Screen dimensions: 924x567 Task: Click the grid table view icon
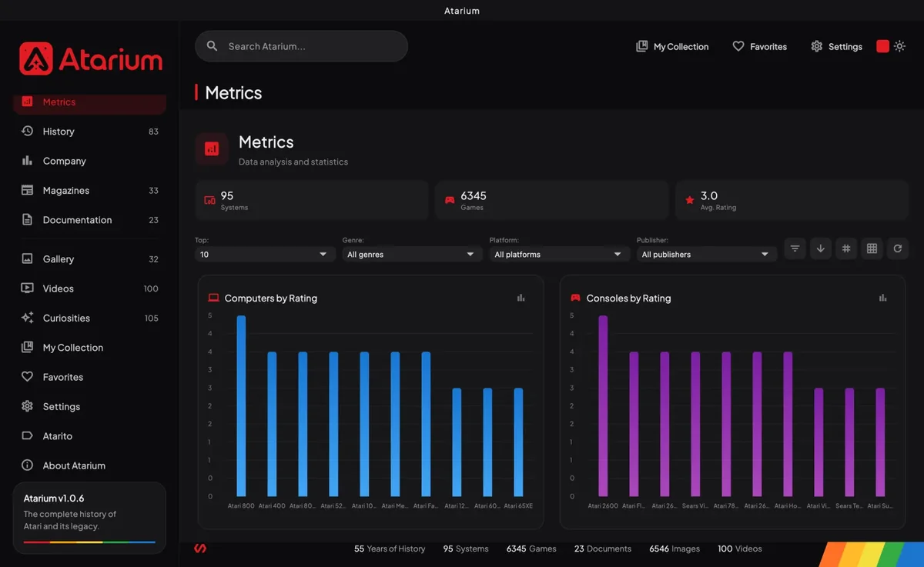872,248
